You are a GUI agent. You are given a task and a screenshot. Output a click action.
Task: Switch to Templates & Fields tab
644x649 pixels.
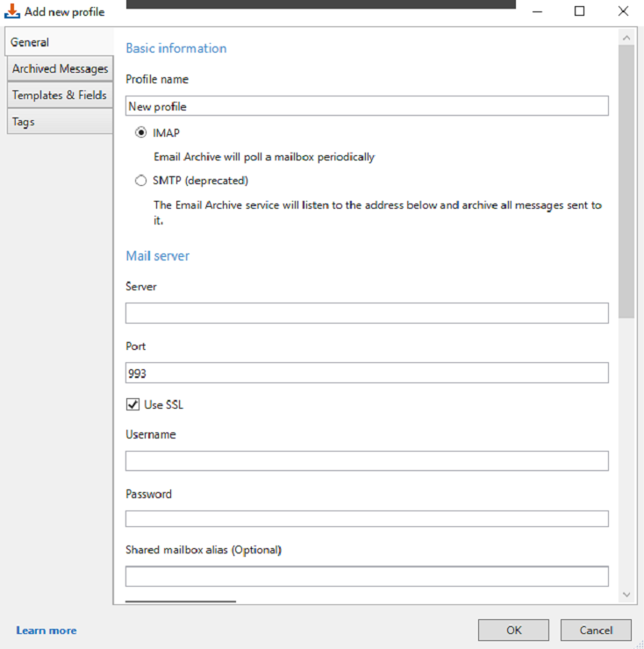click(60, 95)
